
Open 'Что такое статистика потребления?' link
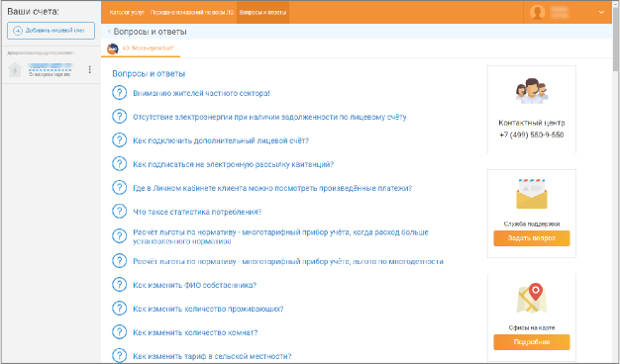pos(197,212)
